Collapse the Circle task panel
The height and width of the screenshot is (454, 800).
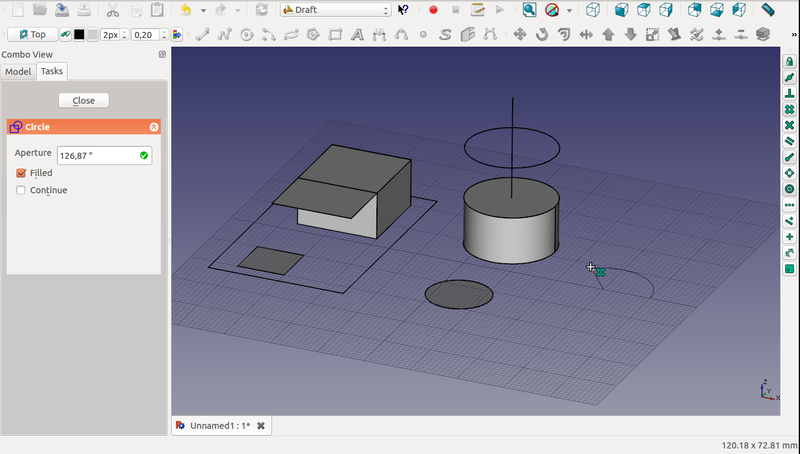point(153,127)
